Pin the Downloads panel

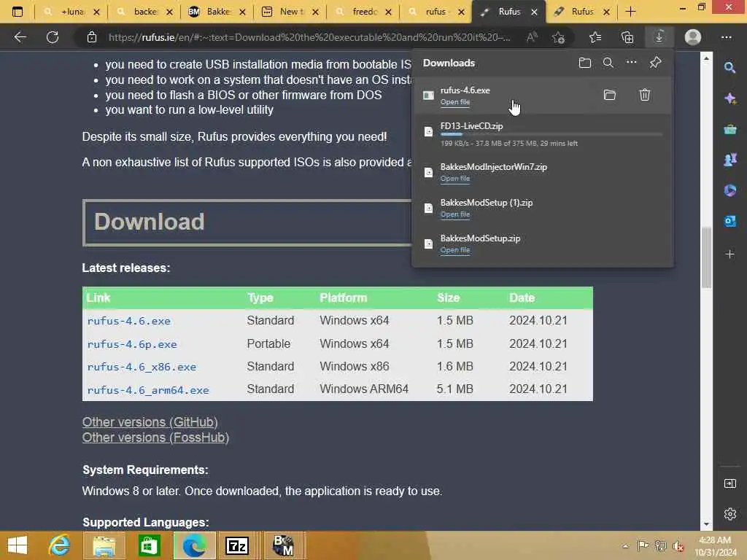pyautogui.click(x=656, y=62)
